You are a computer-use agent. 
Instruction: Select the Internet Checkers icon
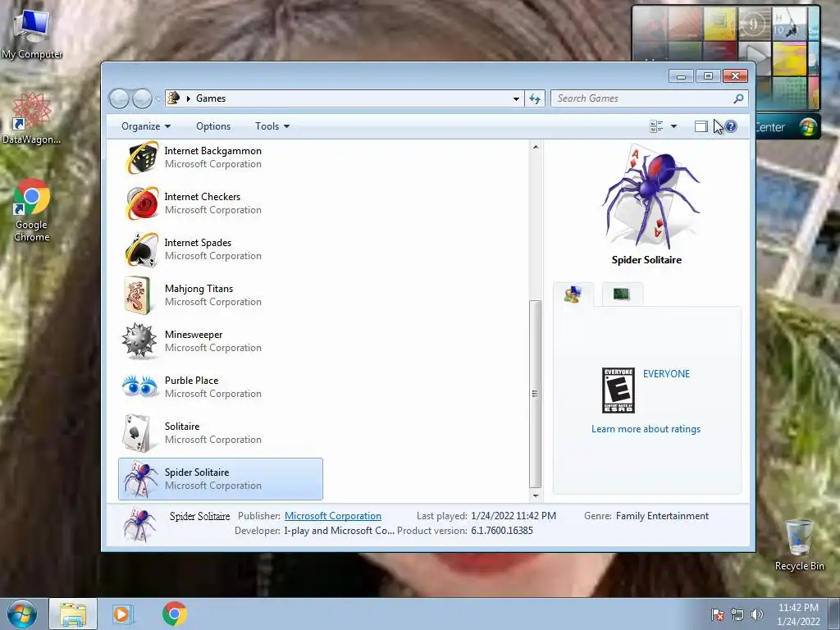[x=141, y=203]
